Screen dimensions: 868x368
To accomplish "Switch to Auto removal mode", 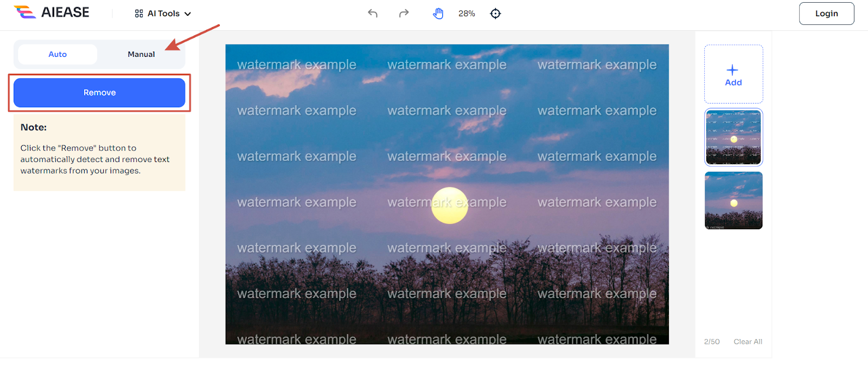I will (58, 54).
